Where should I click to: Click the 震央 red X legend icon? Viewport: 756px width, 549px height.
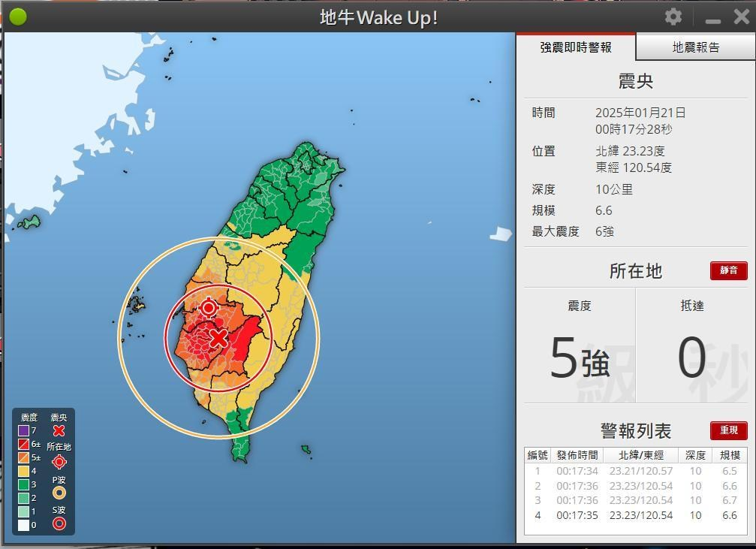click(59, 431)
